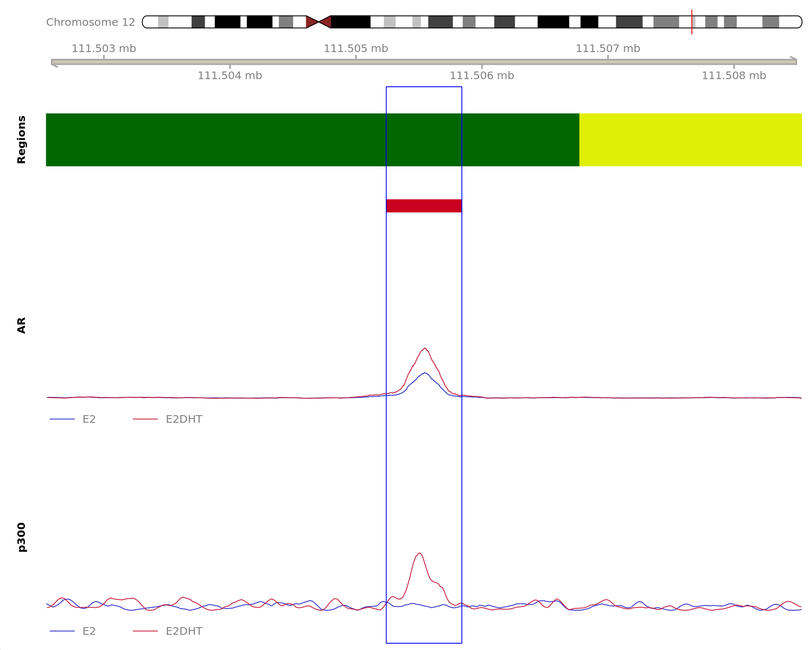Click the AR track title
812x650 pixels.
click(21, 325)
